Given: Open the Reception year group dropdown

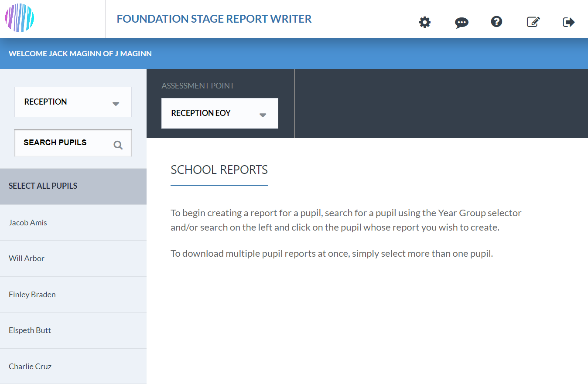Looking at the screenshot, I should pos(73,102).
